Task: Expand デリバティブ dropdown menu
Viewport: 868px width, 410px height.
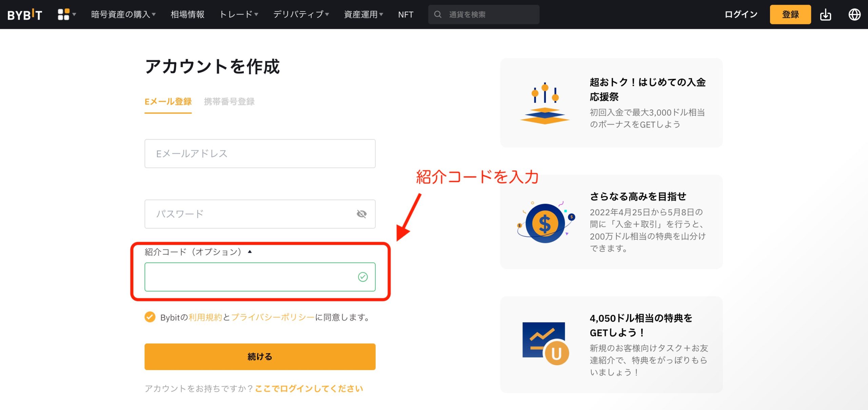Action: pyautogui.click(x=301, y=15)
